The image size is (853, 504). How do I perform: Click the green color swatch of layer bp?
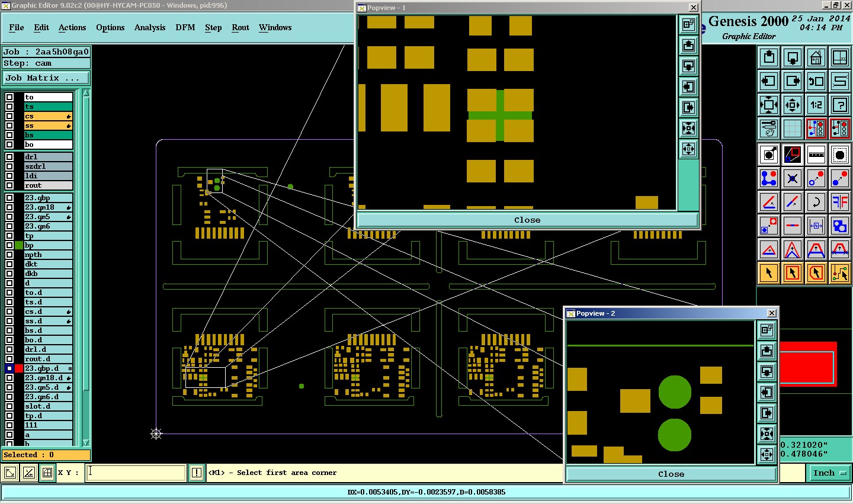coord(19,245)
